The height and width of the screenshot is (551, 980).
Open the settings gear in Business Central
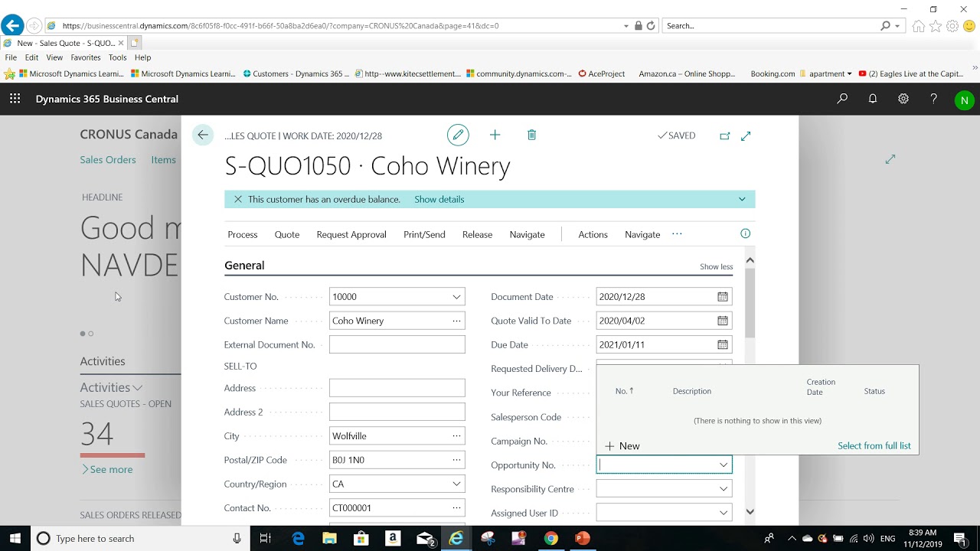click(903, 99)
